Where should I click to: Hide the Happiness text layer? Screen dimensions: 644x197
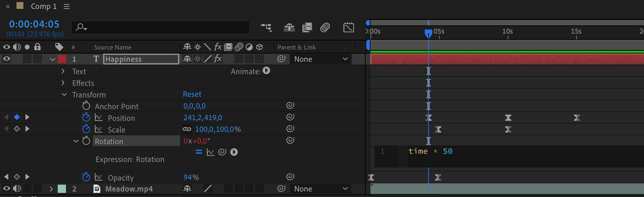point(7,59)
